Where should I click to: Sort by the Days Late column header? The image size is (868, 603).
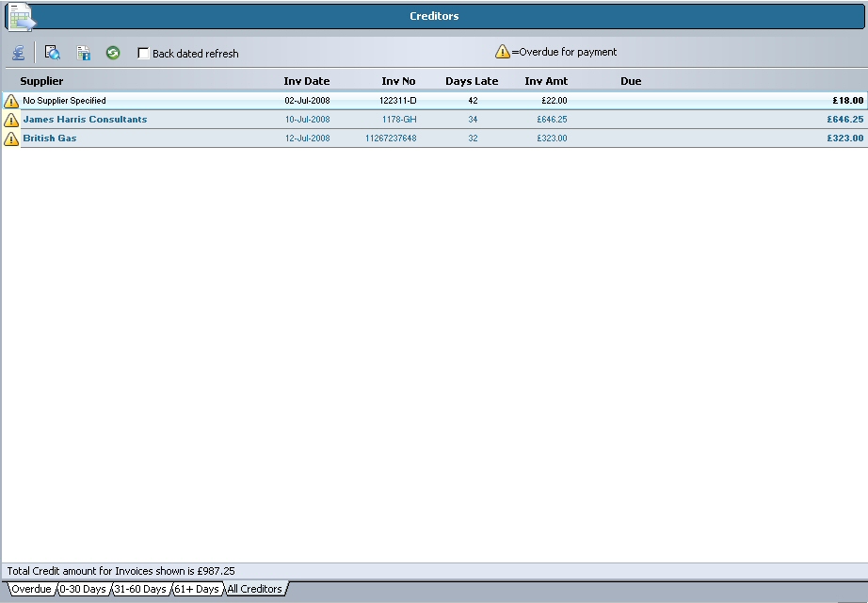click(472, 81)
